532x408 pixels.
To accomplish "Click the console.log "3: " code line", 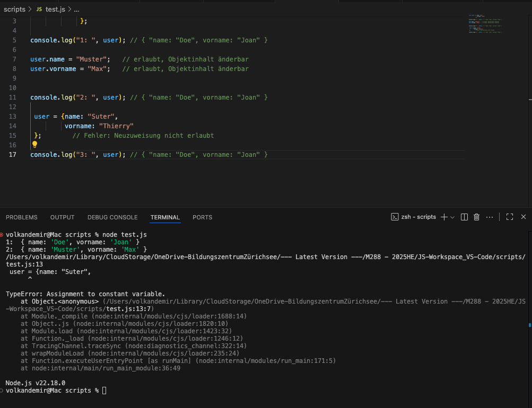I will [x=149, y=155].
